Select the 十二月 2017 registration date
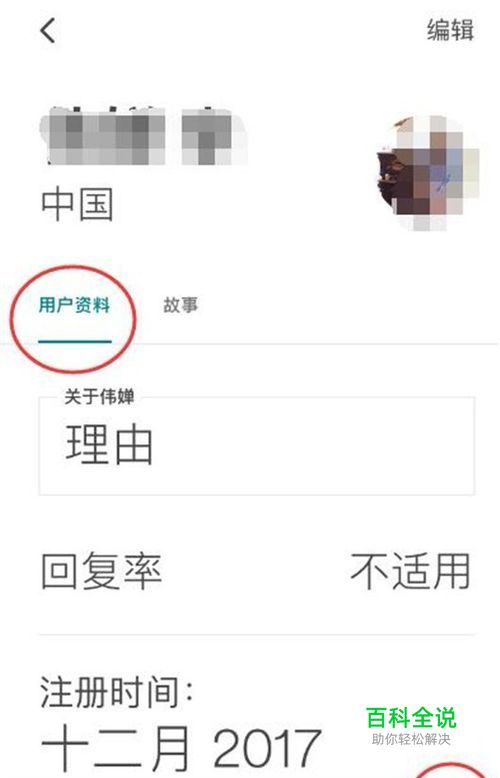The image size is (500, 778). (x=181, y=748)
